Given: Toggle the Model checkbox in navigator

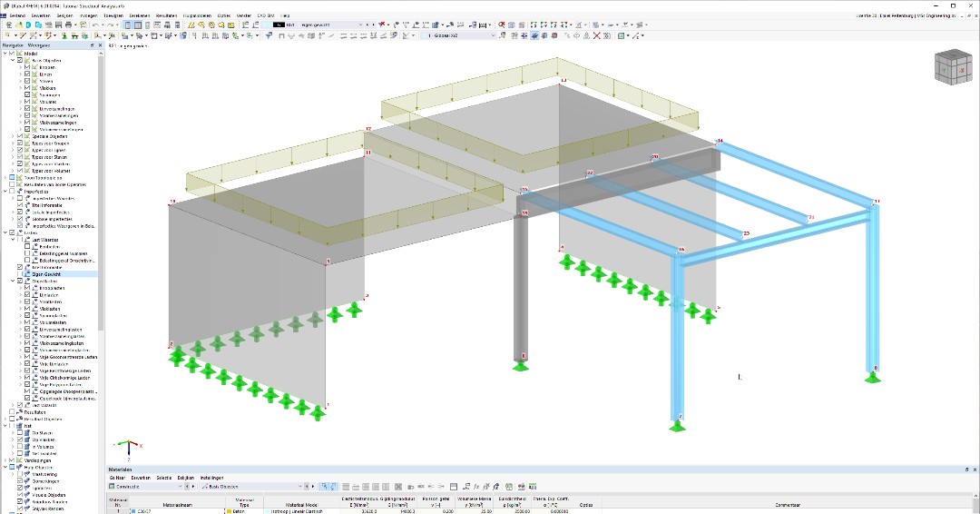Looking at the screenshot, I should coord(12,54).
